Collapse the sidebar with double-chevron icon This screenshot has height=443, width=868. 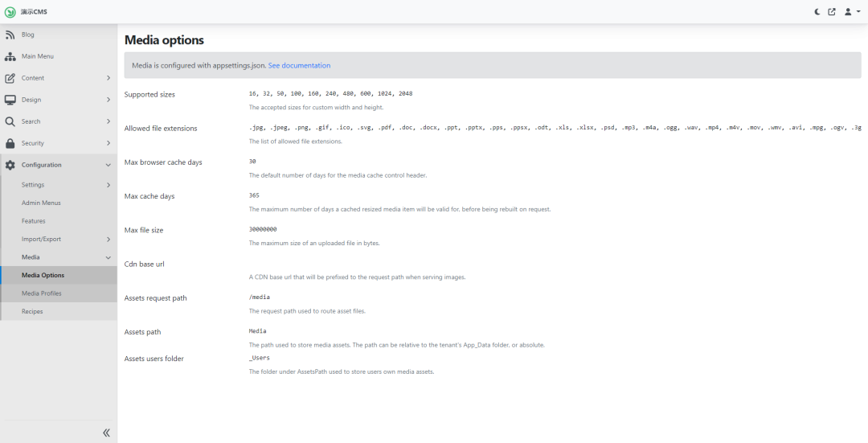click(x=106, y=433)
